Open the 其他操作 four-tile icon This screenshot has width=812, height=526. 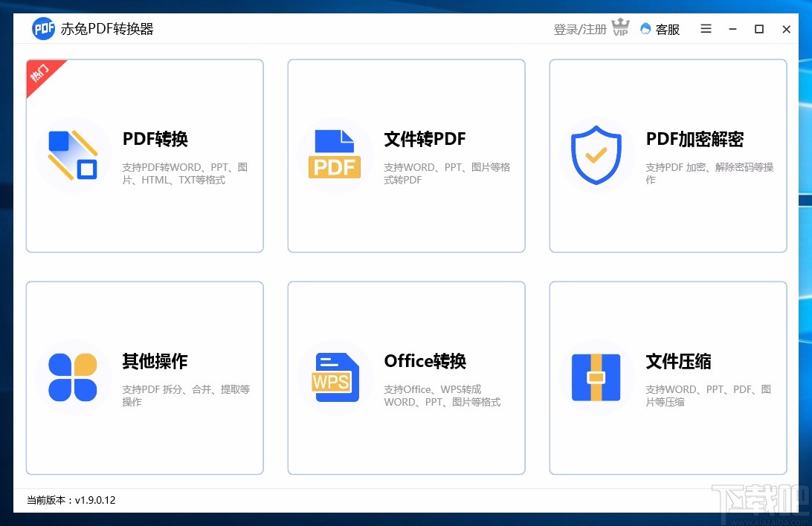pos(73,377)
